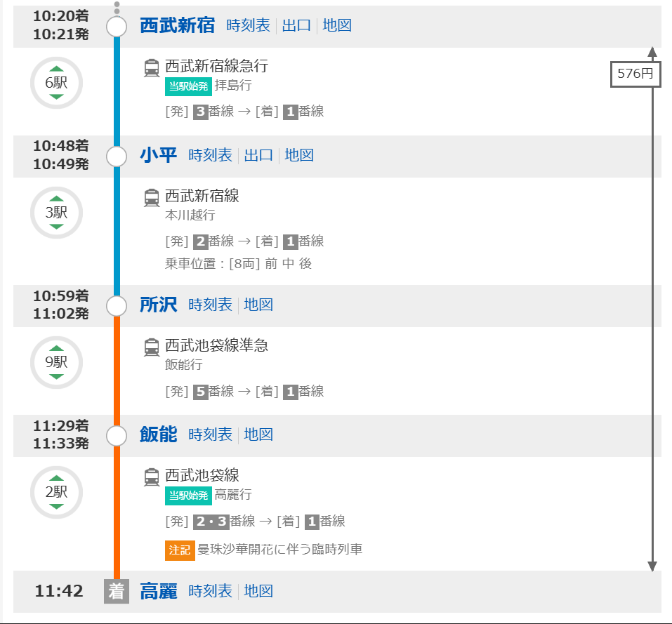
Task: Expand the 9駅 stops toward 飯能
Action: click(x=56, y=362)
